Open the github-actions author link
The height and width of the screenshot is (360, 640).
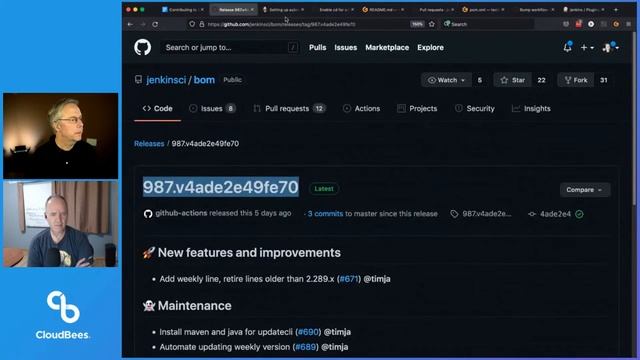[x=181, y=213]
